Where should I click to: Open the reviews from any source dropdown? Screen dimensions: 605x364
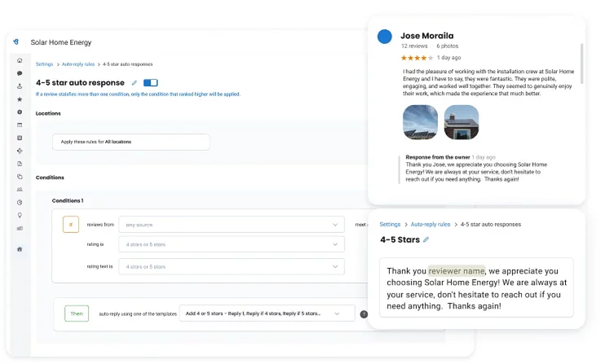coord(232,225)
